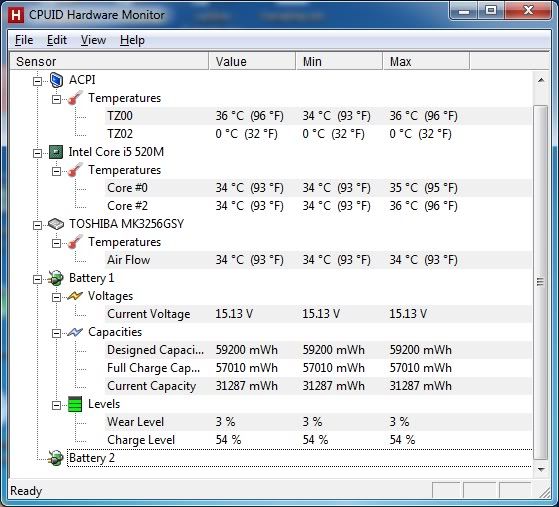Open the Help menu

[132, 40]
